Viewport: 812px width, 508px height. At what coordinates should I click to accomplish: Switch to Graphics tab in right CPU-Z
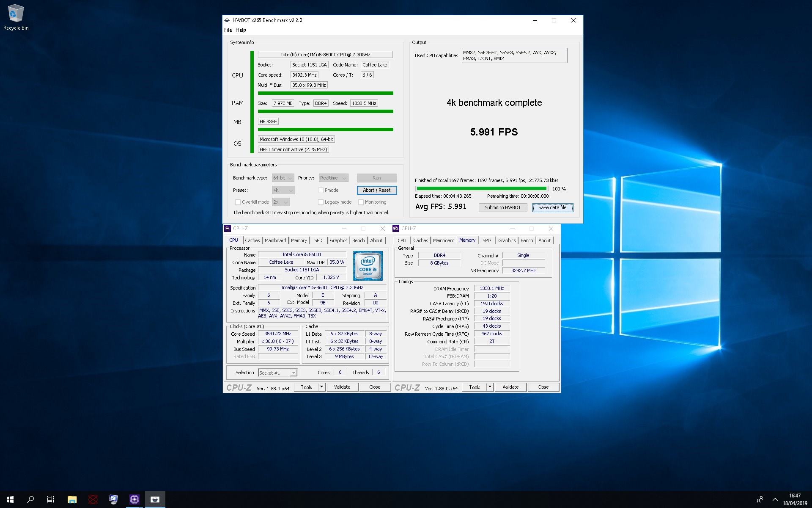point(507,240)
